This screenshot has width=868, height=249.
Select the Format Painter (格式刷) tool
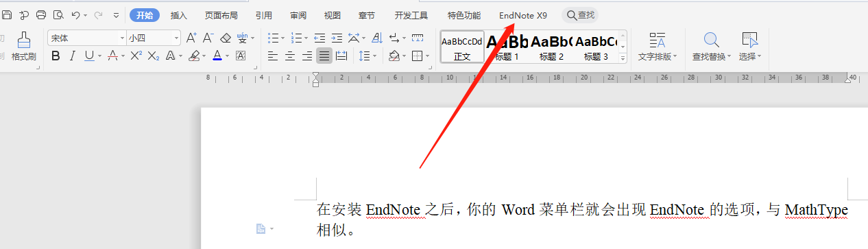pos(24,47)
